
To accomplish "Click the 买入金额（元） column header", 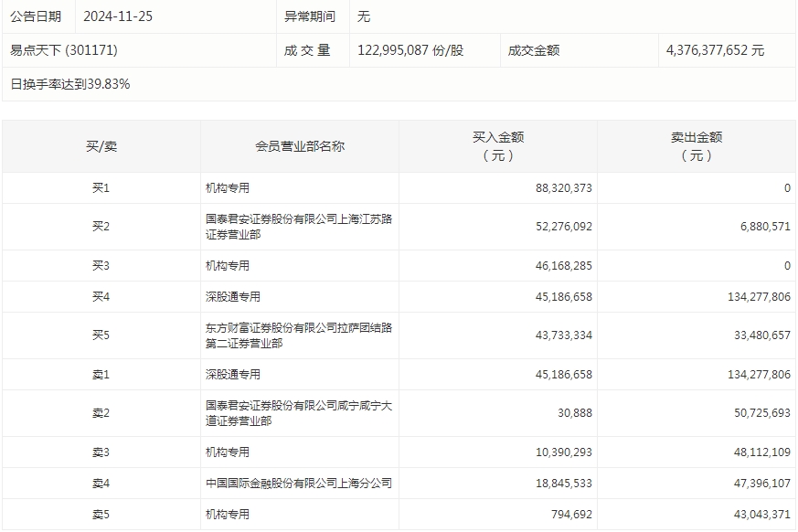I will coord(498,146).
